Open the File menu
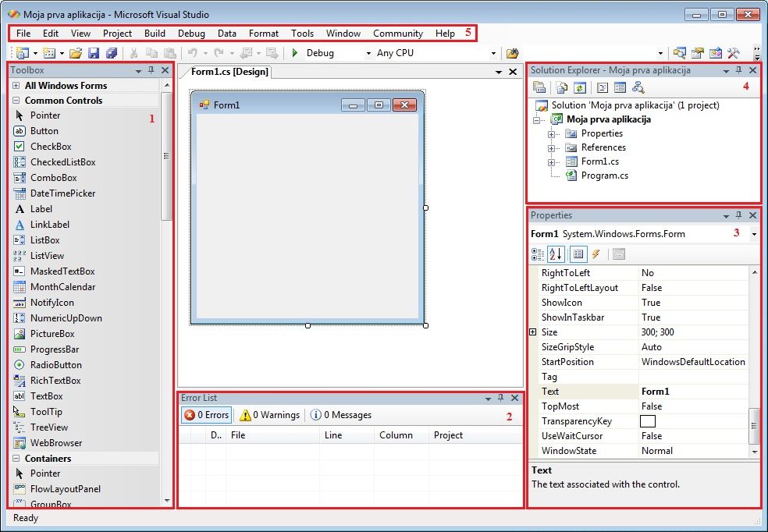Viewport: 768px width, 532px height. coord(23,34)
